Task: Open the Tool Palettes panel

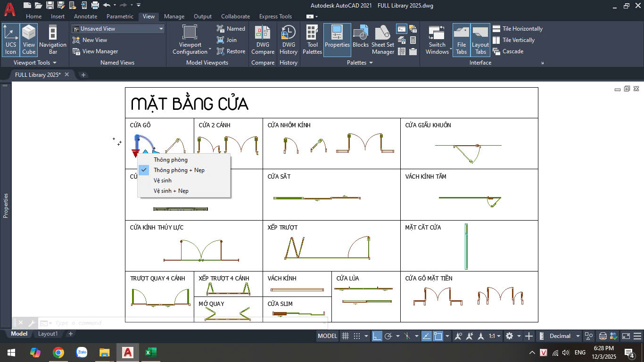Action: click(312, 40)
